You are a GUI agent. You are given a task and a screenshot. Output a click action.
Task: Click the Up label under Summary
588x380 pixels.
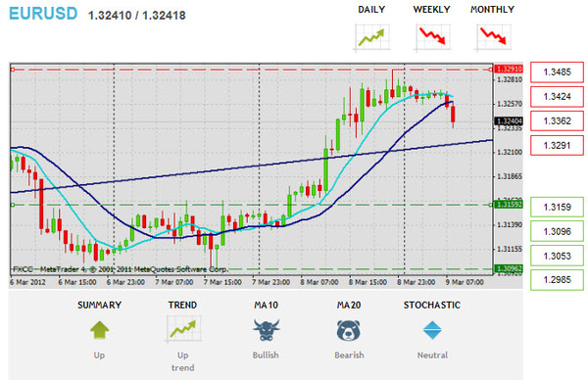99,356
